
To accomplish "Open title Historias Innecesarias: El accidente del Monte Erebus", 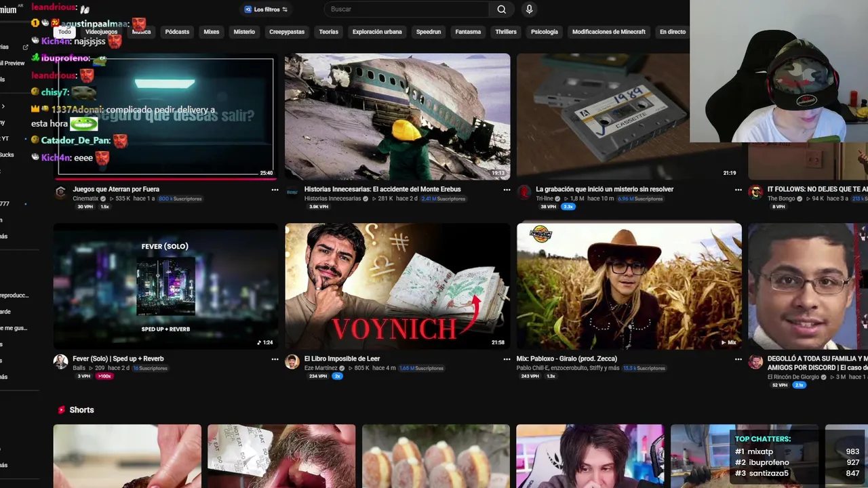I will 382,189.
